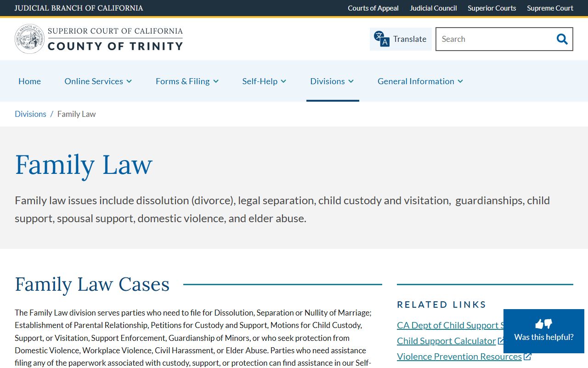
Task: Expand the Forms & Filing dropdown chevron
Action: pyautogui.click(x=216, y=81)
